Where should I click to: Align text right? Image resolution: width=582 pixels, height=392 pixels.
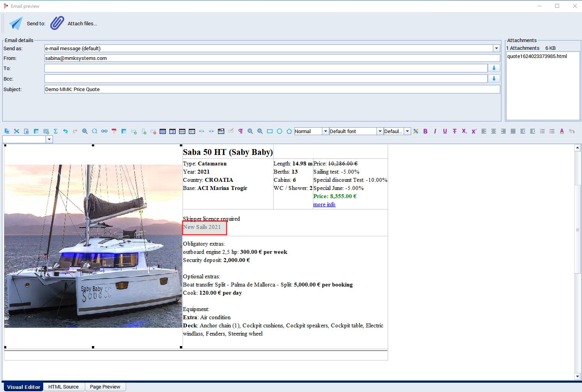503,131
